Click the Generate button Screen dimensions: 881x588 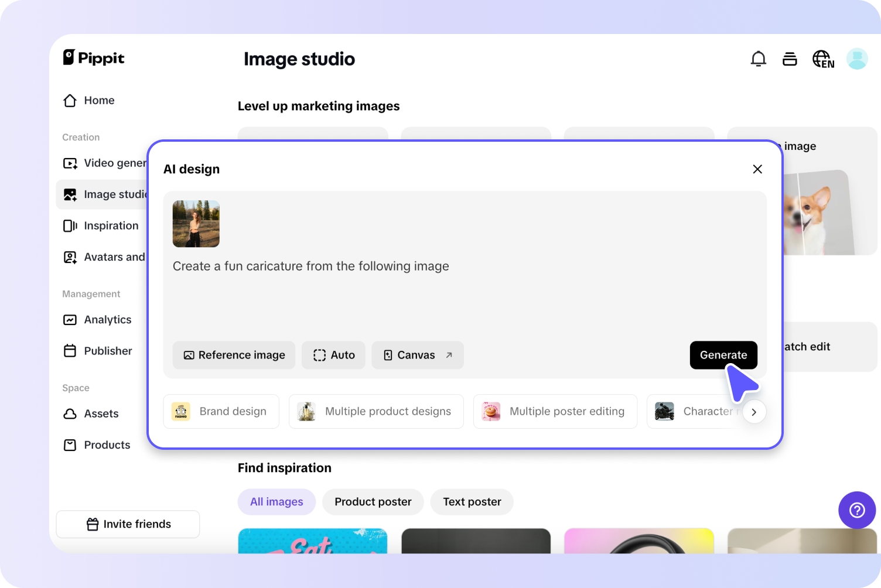(x=723, y=355)
